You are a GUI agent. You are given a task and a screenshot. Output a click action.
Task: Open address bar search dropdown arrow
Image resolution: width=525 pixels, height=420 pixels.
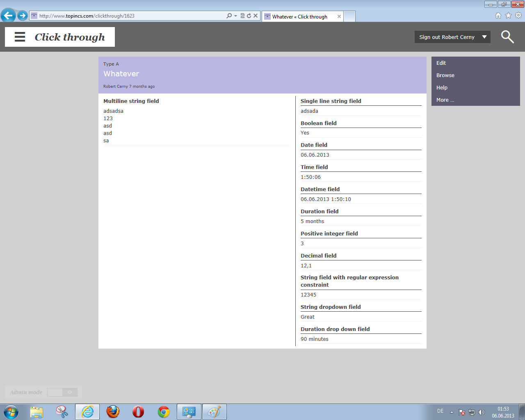pyautogui.click(x=235, y=16)
